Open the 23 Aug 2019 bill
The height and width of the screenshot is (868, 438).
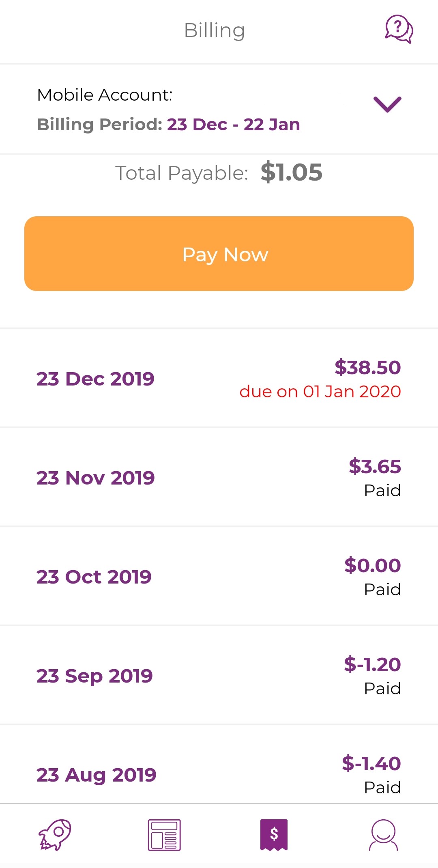(x=96, y=775)
